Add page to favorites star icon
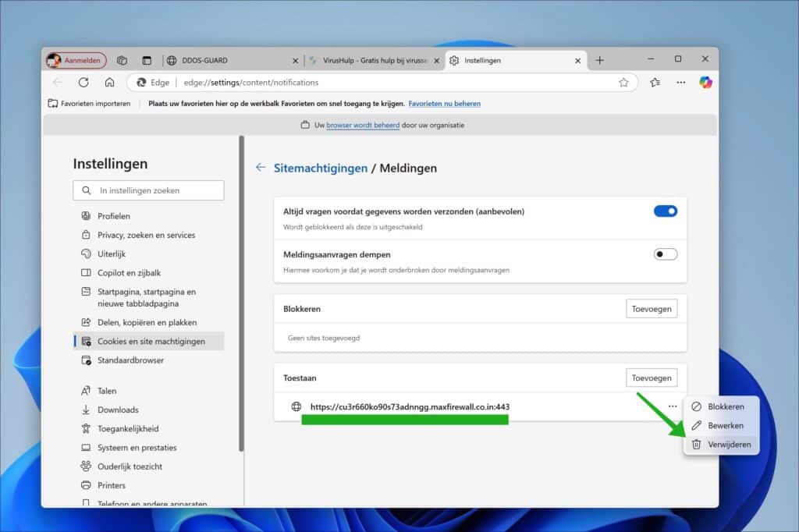 click(623, 83)
